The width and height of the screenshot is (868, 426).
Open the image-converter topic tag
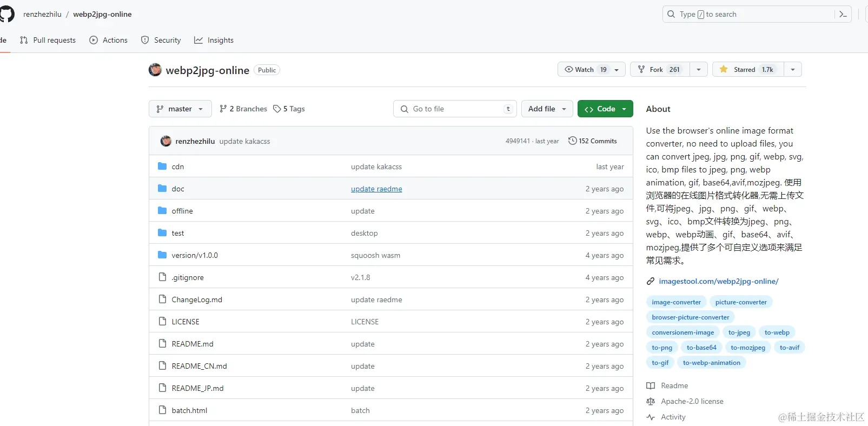point(676,302)
